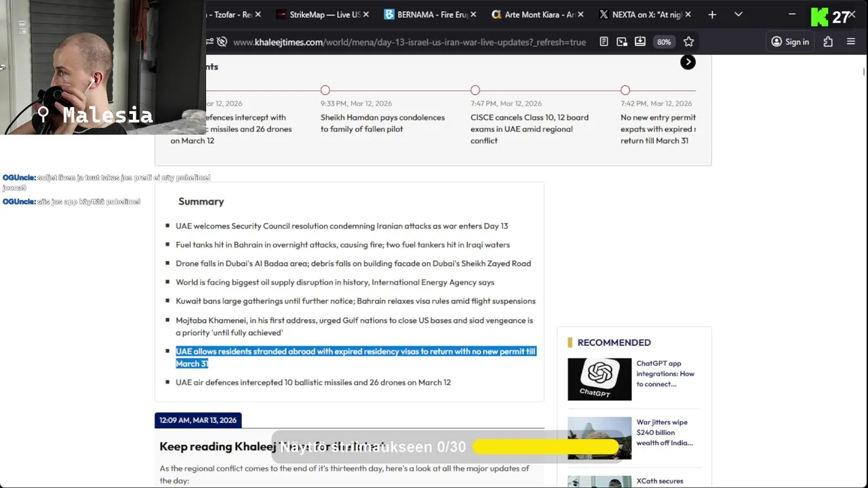Image resolution: width=868 pixels, height=488 pixels.
Task: Expand the list all tabs chevron
Action: (x=738, y=14)
